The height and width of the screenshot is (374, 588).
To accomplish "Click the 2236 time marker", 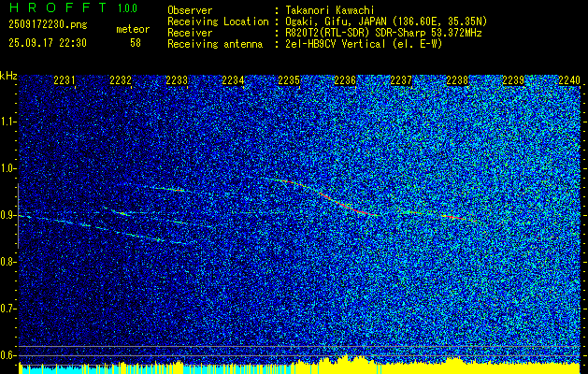I will (345, 80).
